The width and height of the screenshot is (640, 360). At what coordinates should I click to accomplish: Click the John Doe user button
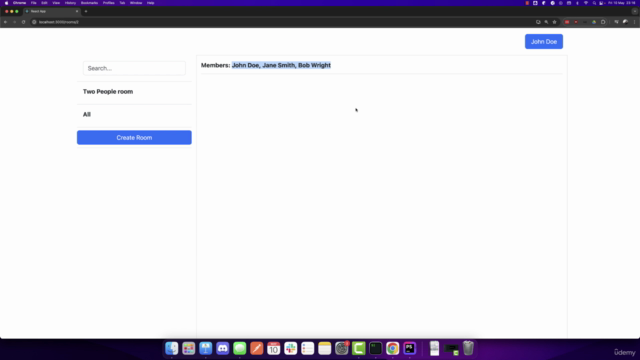tap(544, 42)
